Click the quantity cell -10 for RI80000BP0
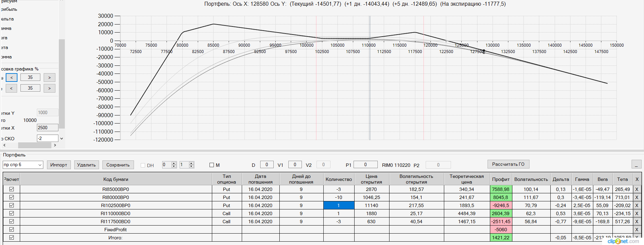Viewport: 644px width, 245px height. click(339, 197)
